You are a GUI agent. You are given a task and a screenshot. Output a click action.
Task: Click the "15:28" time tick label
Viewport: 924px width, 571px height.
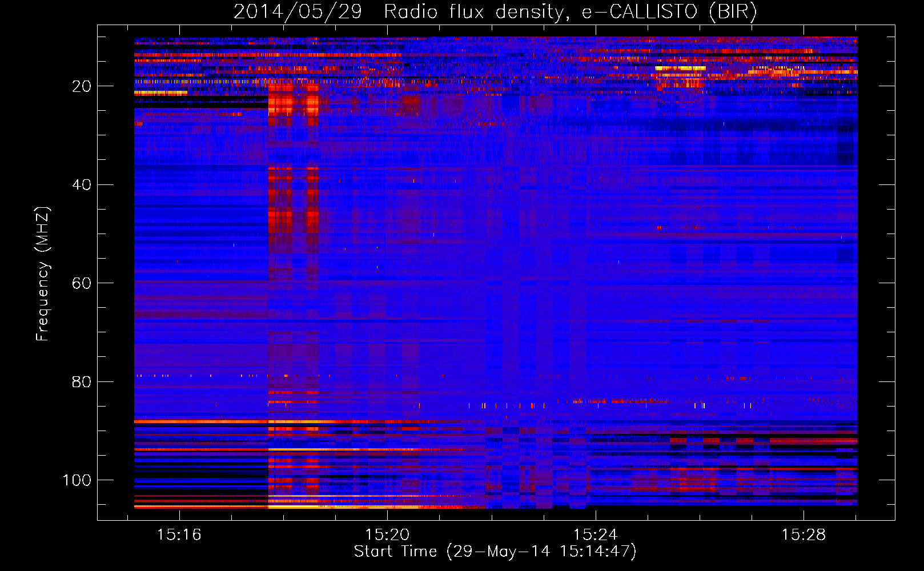pos(804,534)
